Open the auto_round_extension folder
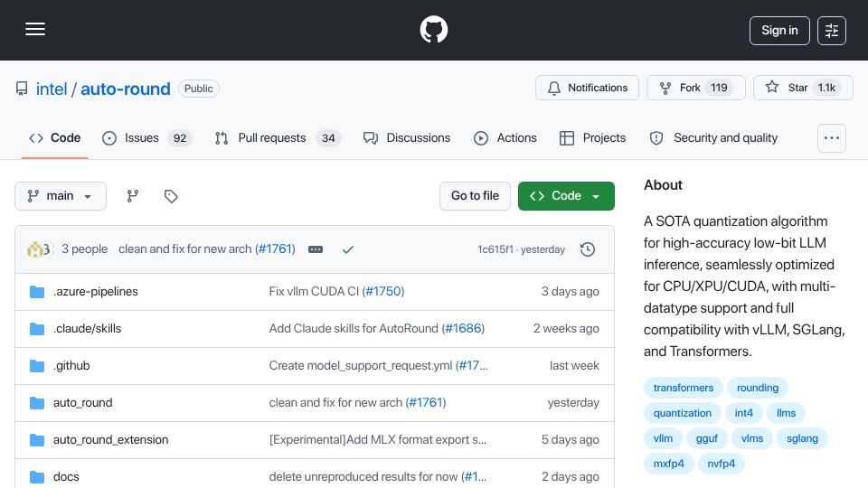Image resolution: width=868 pixels, height=488 pixels. 110,440
